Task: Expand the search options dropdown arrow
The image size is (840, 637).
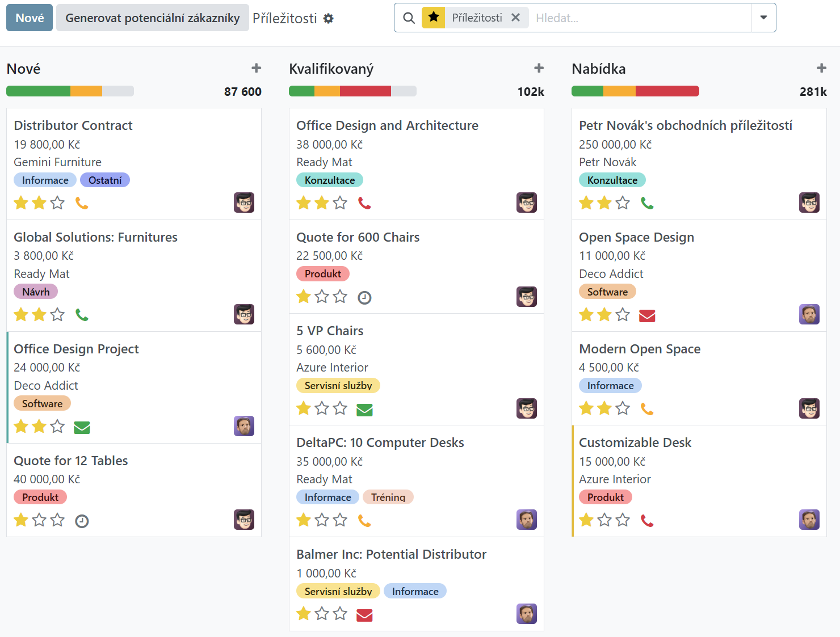Action: (763, 18)
